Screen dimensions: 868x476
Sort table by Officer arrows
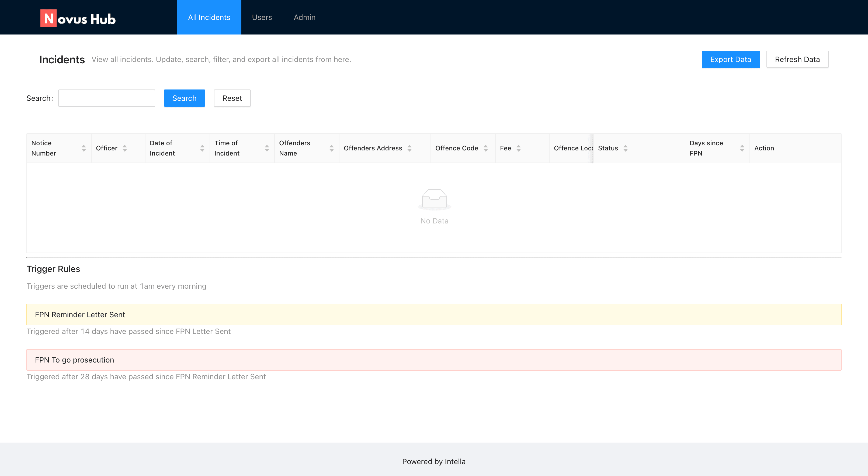coord(125,148)
